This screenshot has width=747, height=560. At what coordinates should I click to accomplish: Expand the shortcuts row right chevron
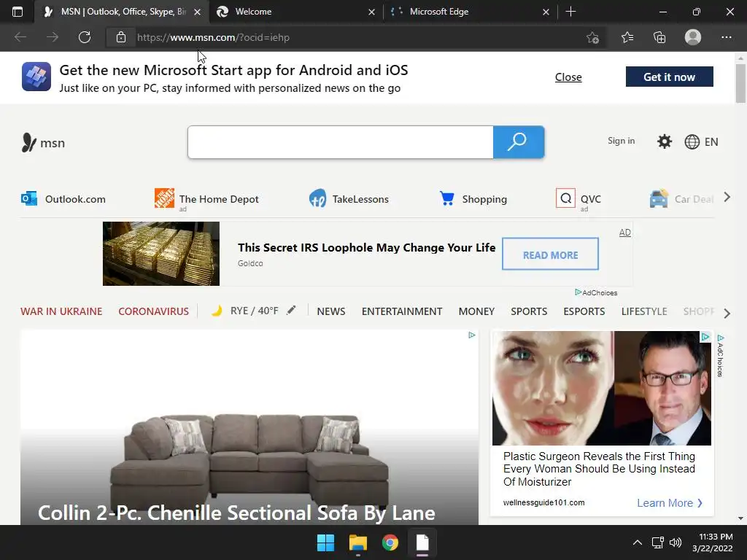point(727,197)
